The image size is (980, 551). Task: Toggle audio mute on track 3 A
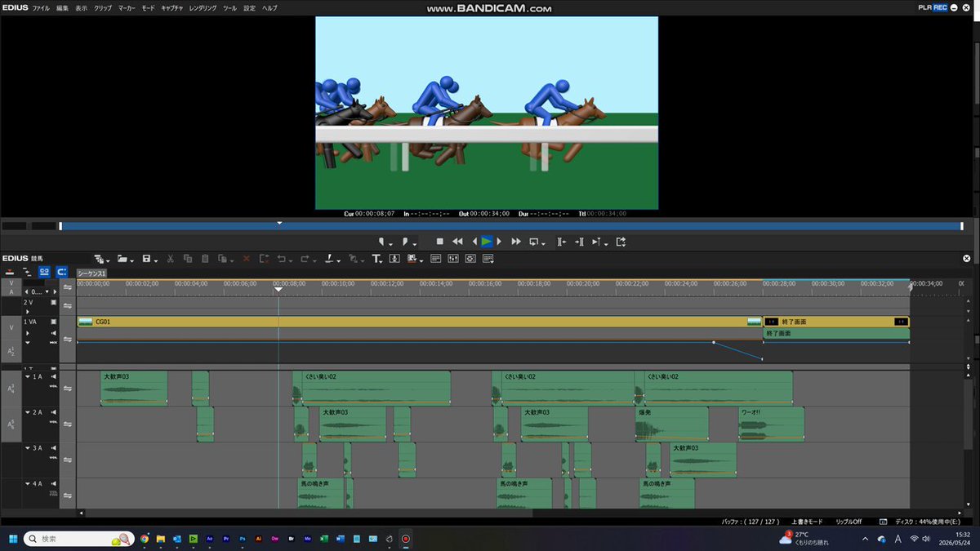coord(54,448)
